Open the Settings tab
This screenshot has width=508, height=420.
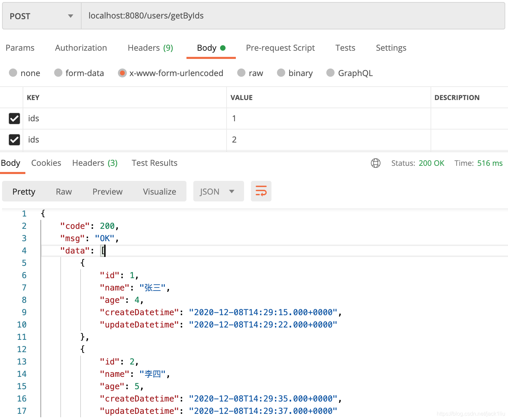coord(391,48)
